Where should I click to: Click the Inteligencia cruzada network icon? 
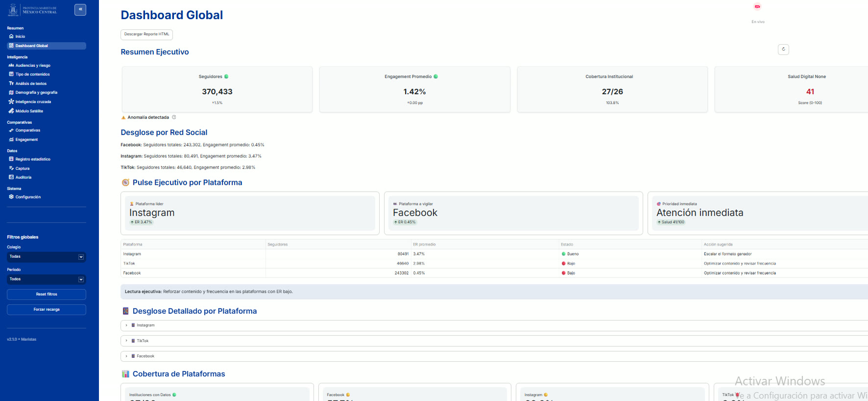pos(11,101)
